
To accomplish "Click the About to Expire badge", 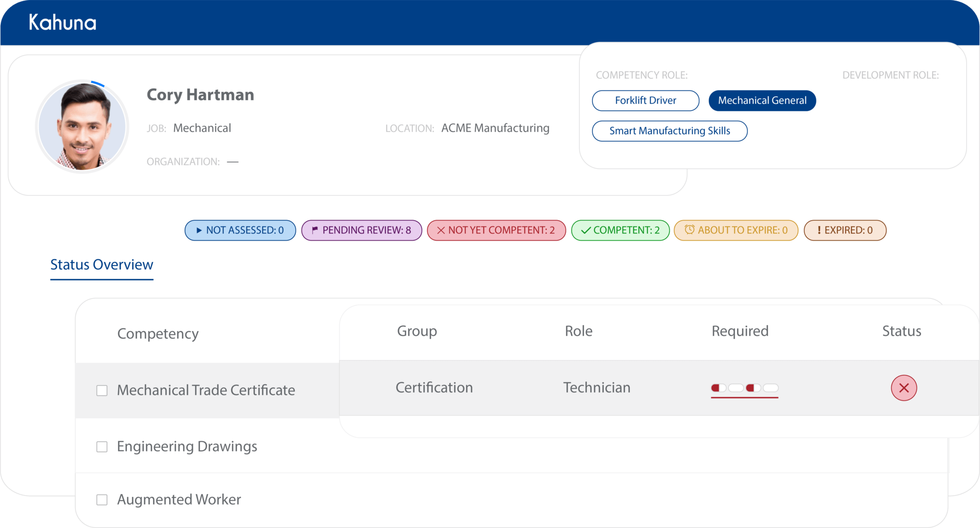I will [736, 230].
